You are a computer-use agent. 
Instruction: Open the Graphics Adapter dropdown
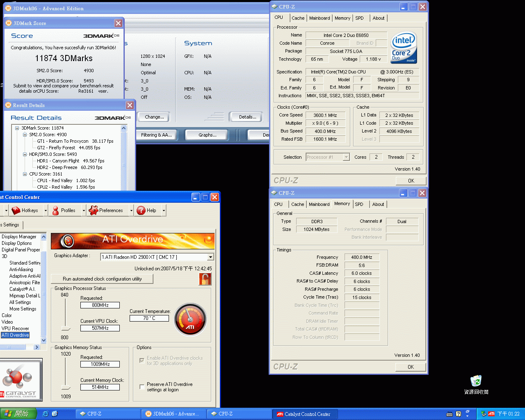210,257
